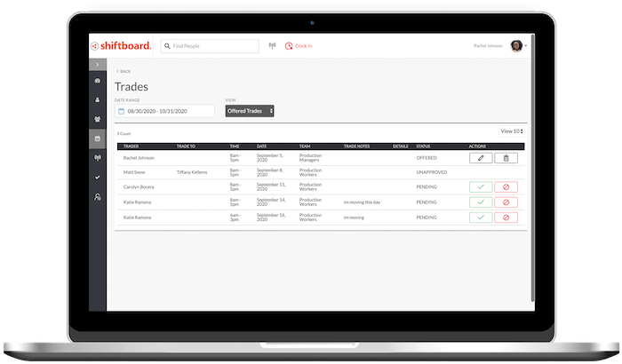Expand the collapsed left sidebar with chevron
622x364 pixels.
(97, 64)
